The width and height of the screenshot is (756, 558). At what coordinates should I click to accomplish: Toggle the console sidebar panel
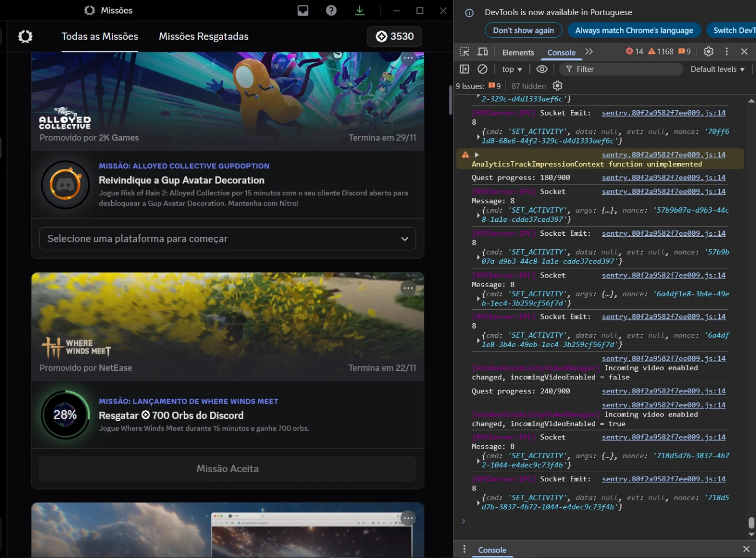[x=464, y=69]
